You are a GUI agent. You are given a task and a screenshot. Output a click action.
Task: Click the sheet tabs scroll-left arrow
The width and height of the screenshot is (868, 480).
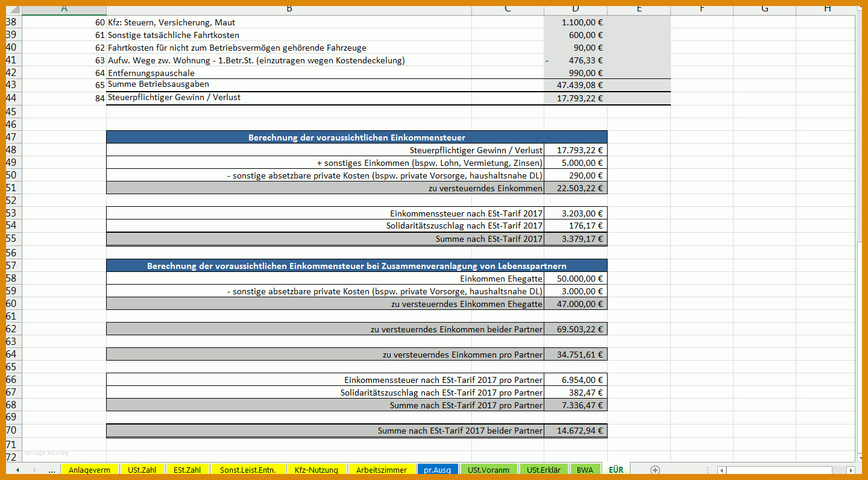point(17,470)
